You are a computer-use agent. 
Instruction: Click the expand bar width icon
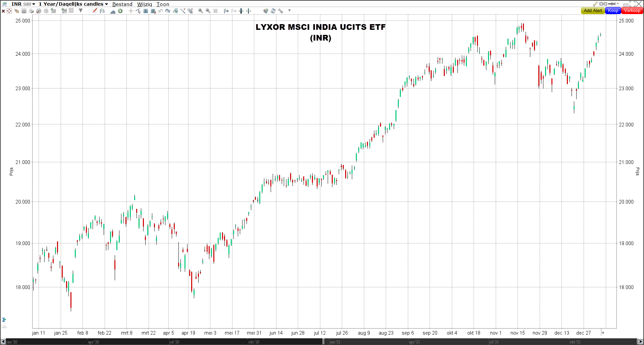[241, 11]
